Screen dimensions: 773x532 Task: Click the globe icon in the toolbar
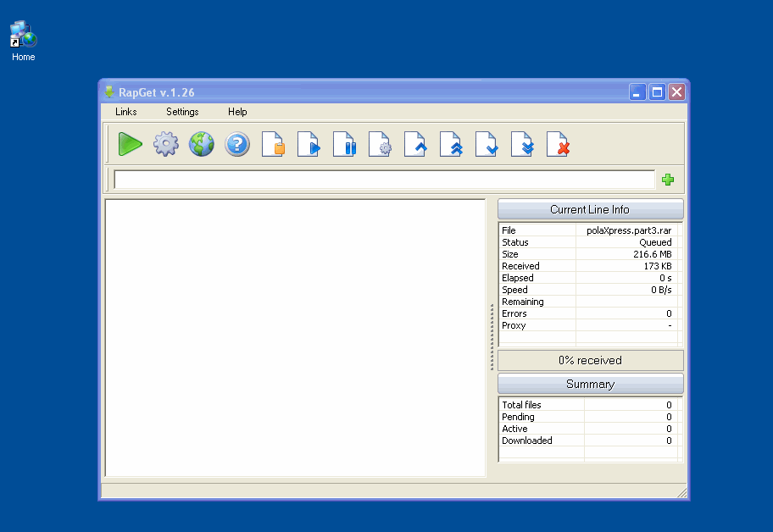coord(202,144)
